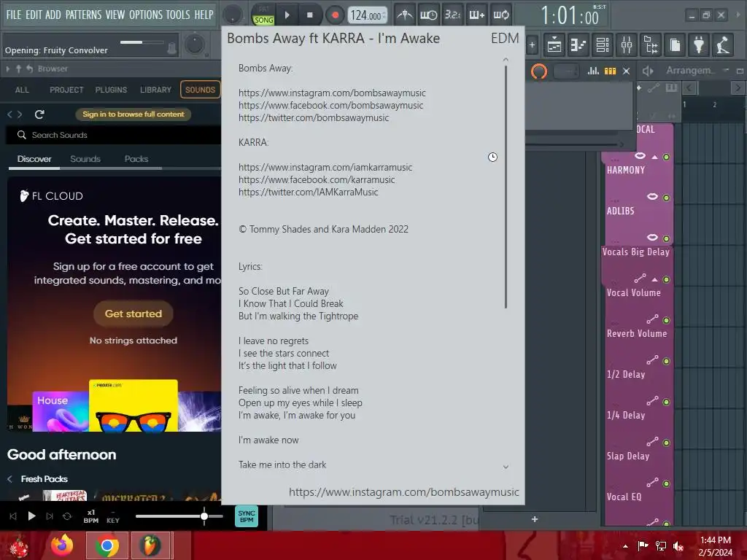Click the yellow step sequencer bars icon
This screenshot has width=747, height=560.
pos(611,71)
